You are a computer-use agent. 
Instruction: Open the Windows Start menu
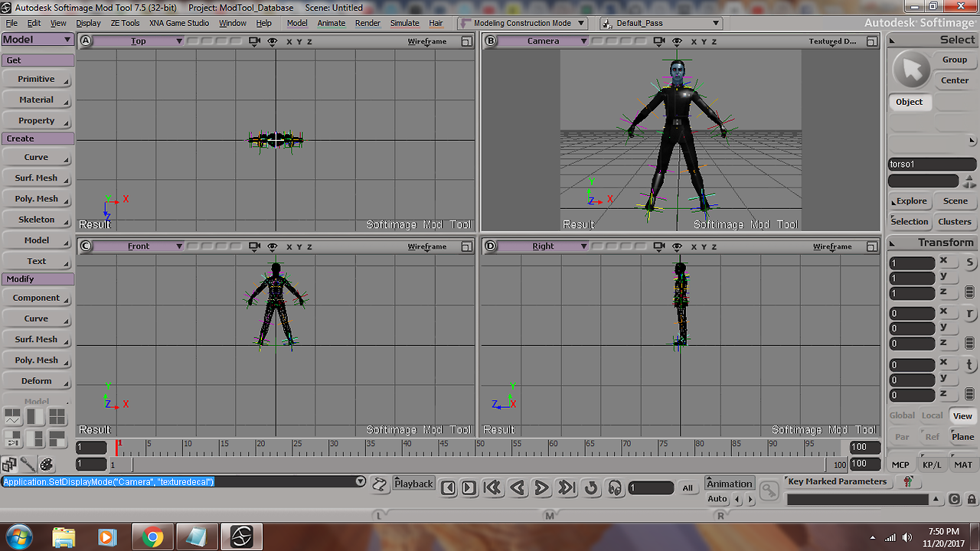[18, 536]
